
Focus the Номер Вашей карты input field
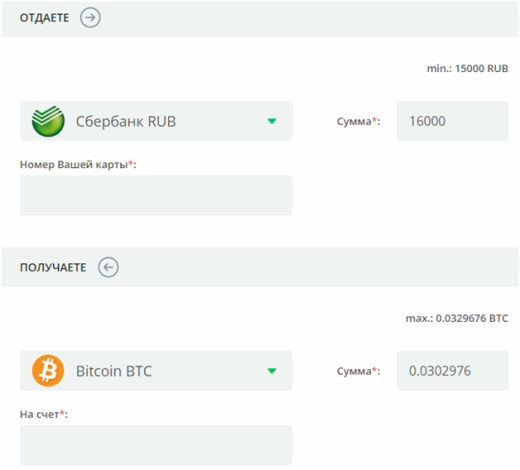point(156,195)
